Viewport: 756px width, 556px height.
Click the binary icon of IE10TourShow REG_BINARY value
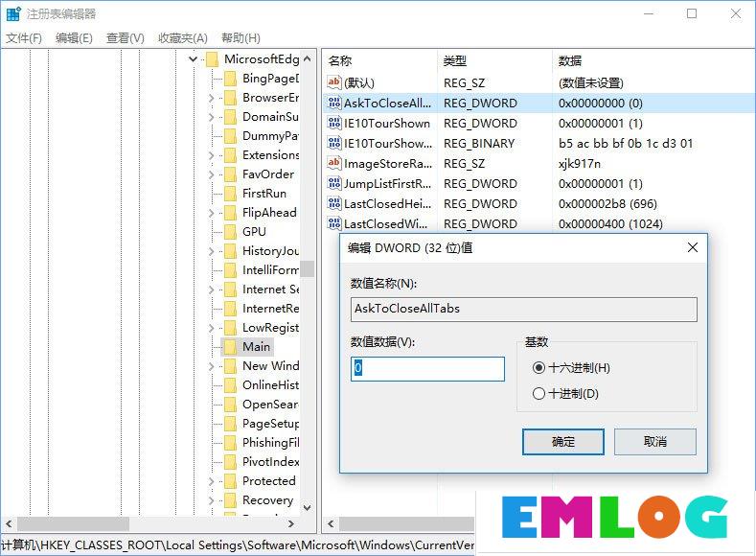point(334,143)
